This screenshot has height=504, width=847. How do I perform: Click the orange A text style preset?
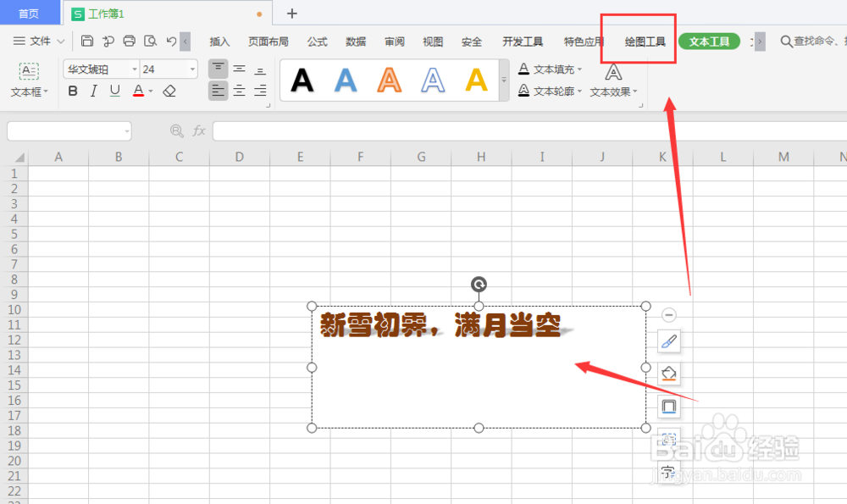388,79
